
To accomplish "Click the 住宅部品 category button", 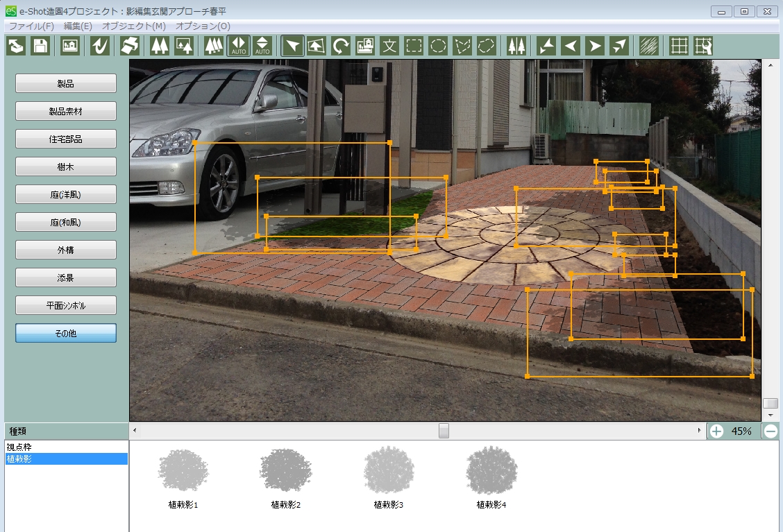I will (x=66, y=139).
